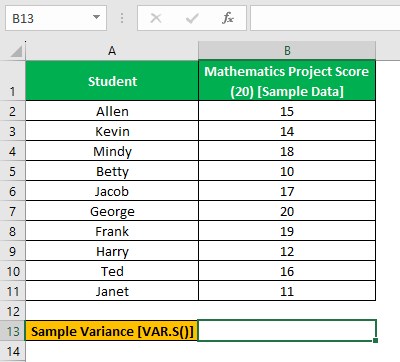The width and height of the screenshot is (400, 362).
Task: Click the empty selected cell B13
Action: tap(287, 331)
